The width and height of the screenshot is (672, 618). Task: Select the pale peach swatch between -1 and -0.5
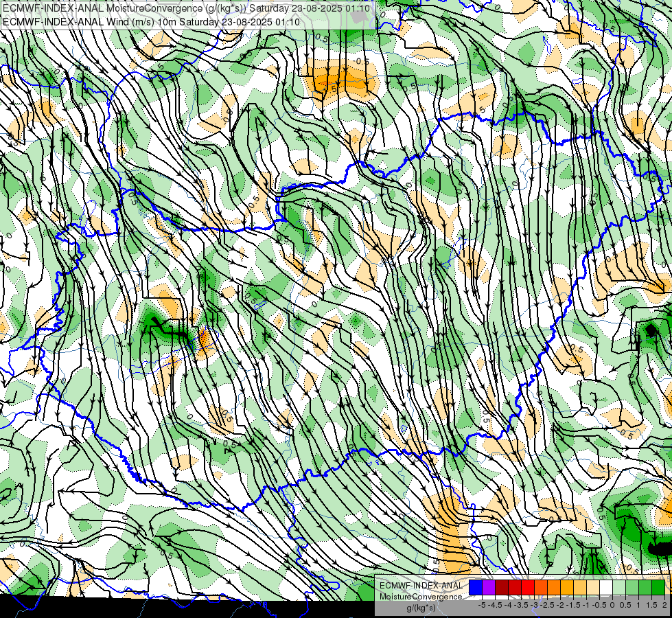[593, 587]
